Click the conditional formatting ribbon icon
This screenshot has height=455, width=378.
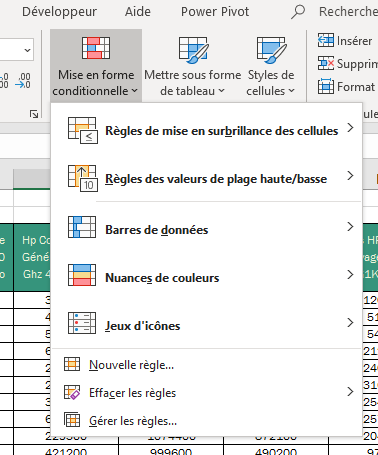(x=96, y=48)
